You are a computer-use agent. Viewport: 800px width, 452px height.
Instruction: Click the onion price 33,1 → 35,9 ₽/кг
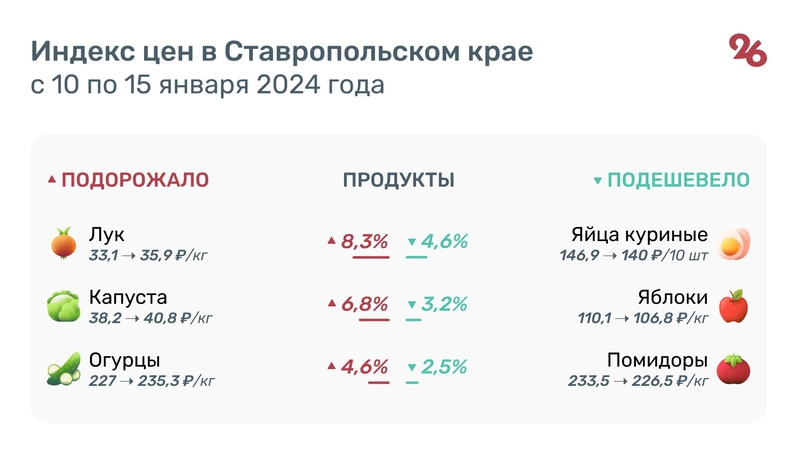coord(150,256)
